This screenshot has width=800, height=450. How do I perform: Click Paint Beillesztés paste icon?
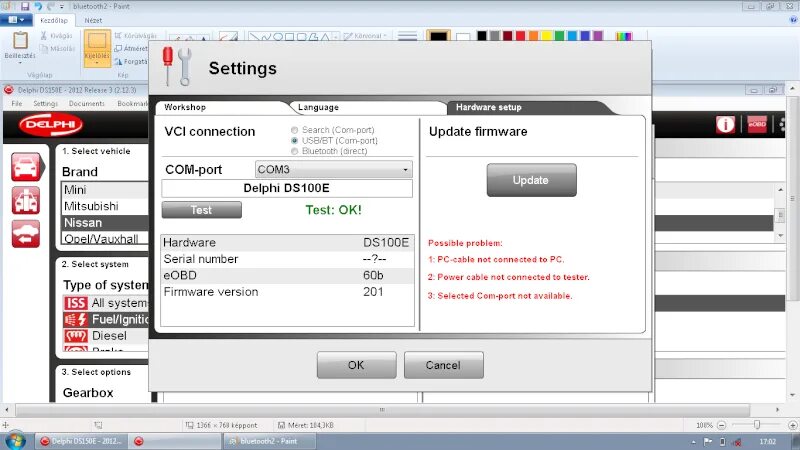(x=20, y=41)
